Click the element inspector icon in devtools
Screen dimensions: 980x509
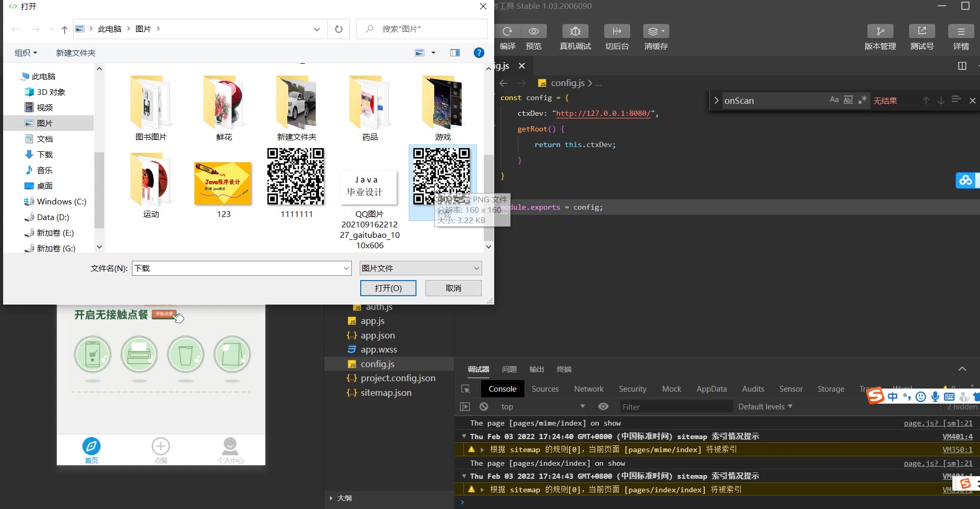[x=465, y=389]
